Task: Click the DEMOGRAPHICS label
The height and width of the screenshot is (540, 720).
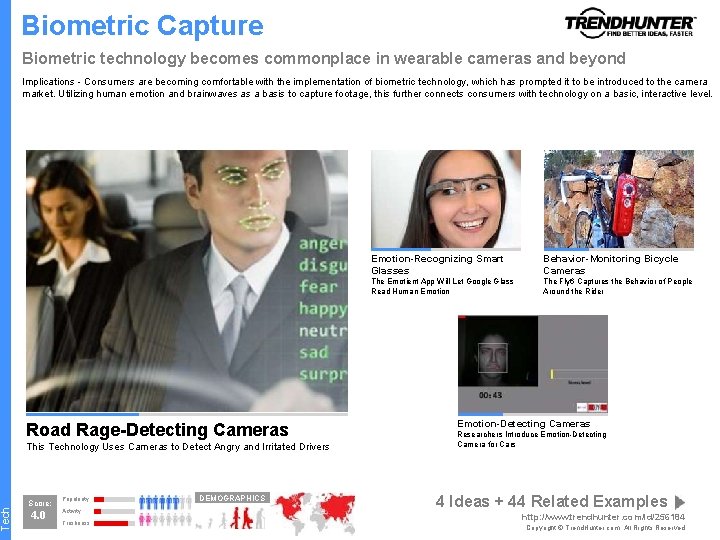Action: [x=232, y=498]
